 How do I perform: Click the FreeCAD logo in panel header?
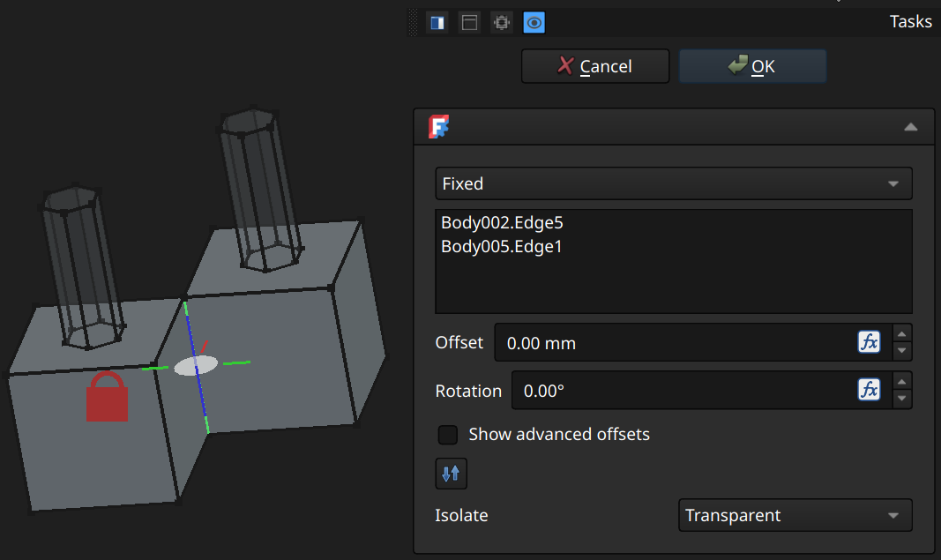(438, 127)
